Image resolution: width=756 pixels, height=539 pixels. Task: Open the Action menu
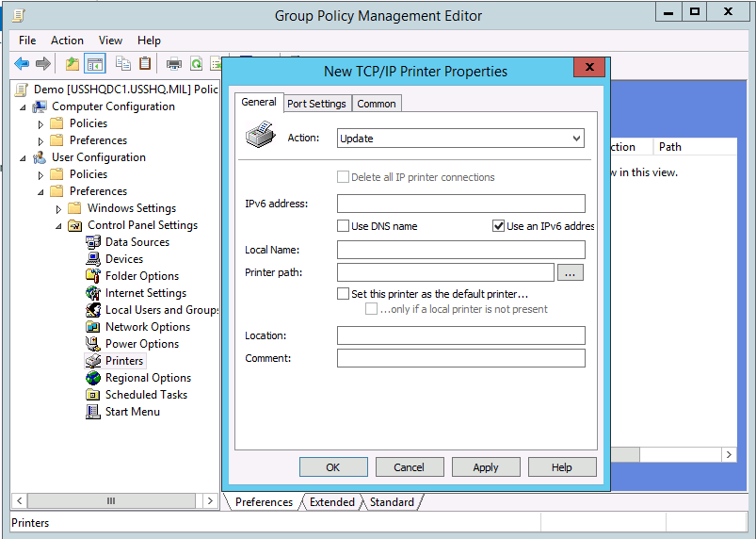coord(68,41)
